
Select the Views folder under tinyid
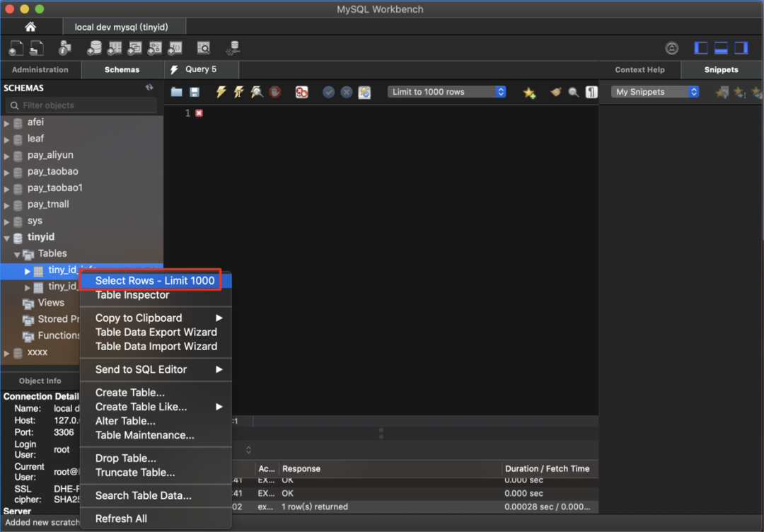[51, 303]
